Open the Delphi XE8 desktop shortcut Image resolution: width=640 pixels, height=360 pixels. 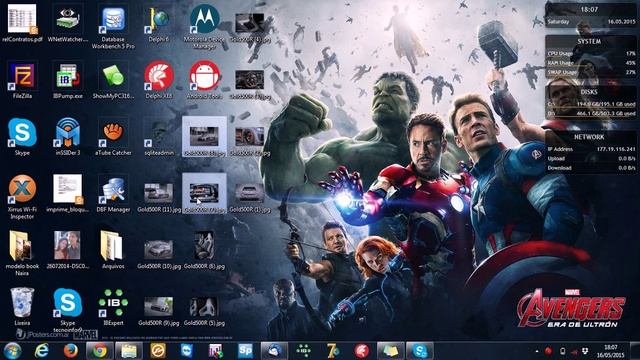(159, 80)
